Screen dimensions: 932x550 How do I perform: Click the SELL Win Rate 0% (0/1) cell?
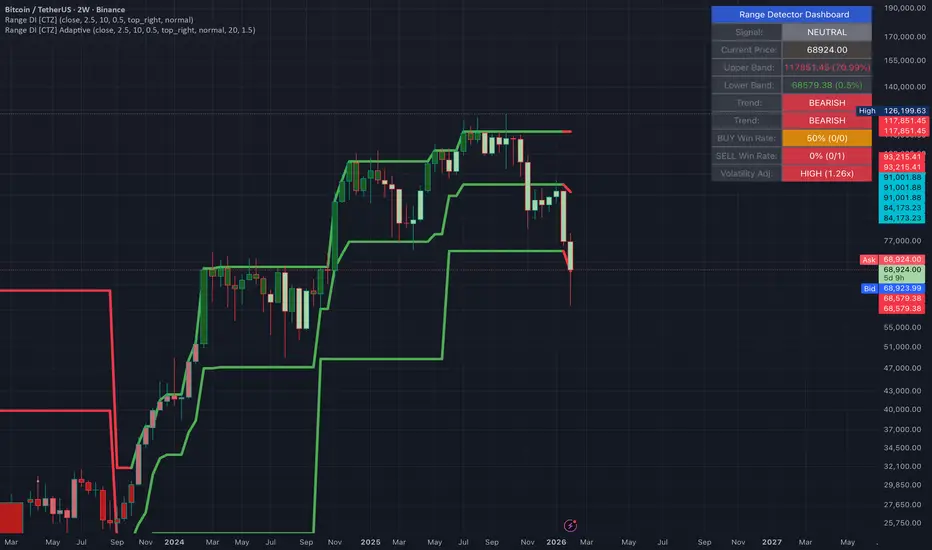pos(827,156)
